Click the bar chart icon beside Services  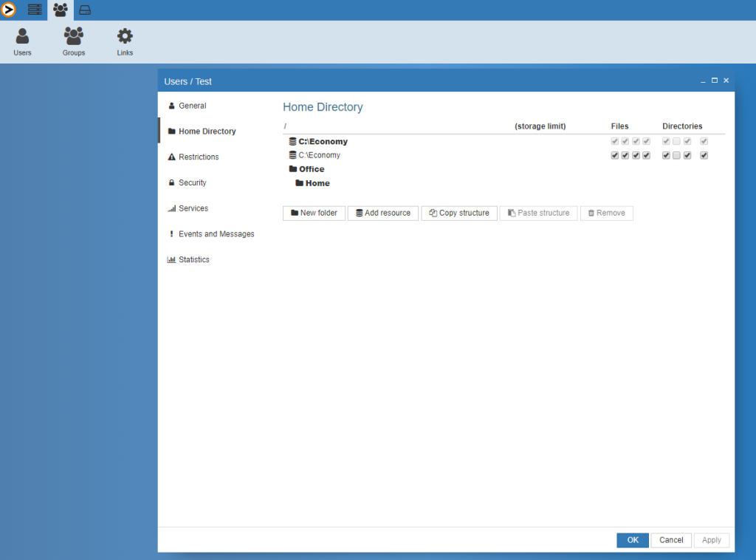(171, 208)
